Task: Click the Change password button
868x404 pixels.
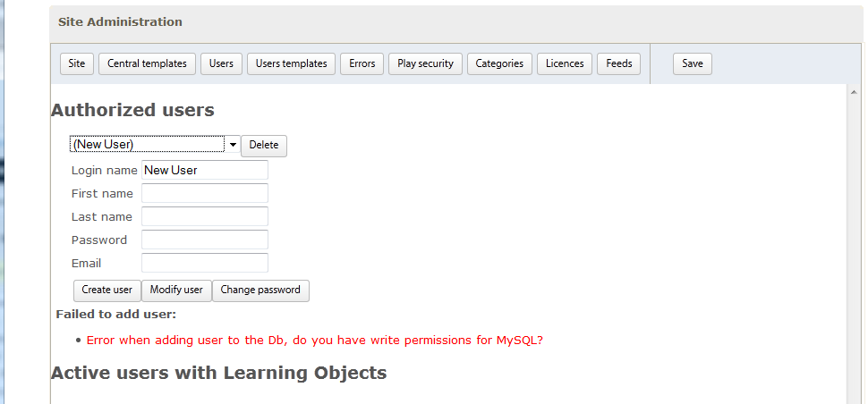Action: coord(260,290)
